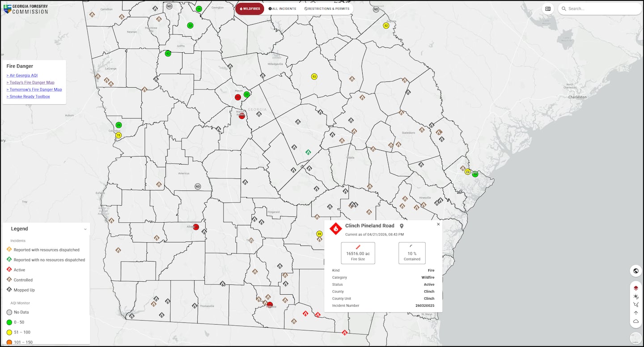The height and width of the screenshot is (347, 644).
Task: Click the cloud weather layer icon
Action: pos(636,322)
